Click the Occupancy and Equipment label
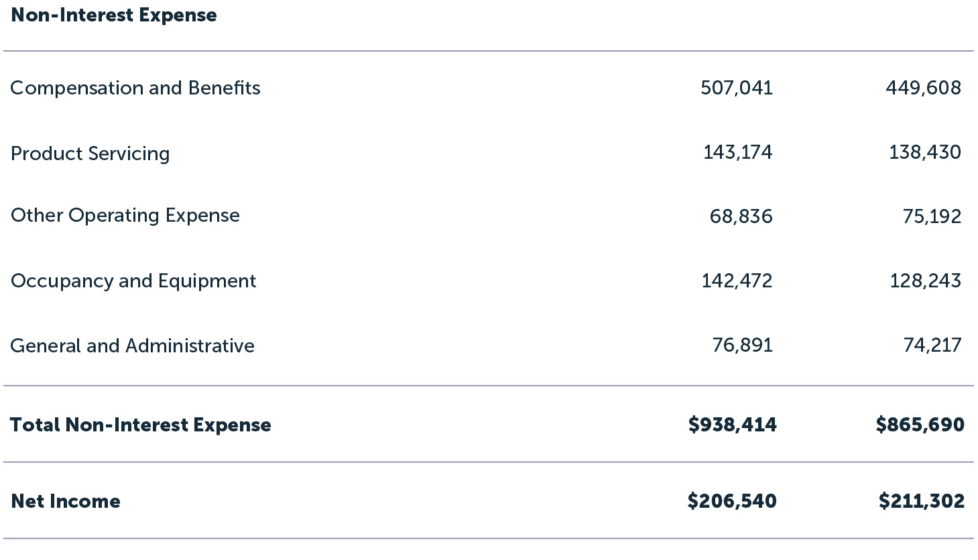The height and width of the screenshot is (560, 978). [133, 281]
